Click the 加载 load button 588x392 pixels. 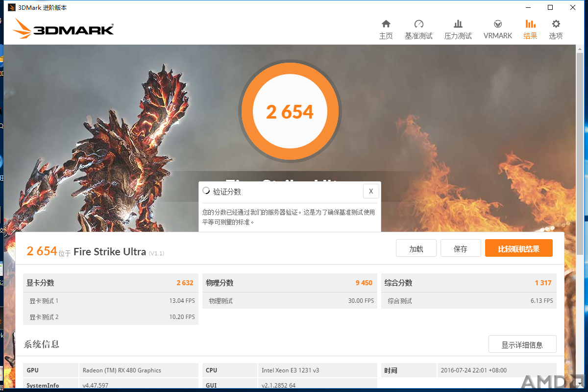tap(416, 248)
